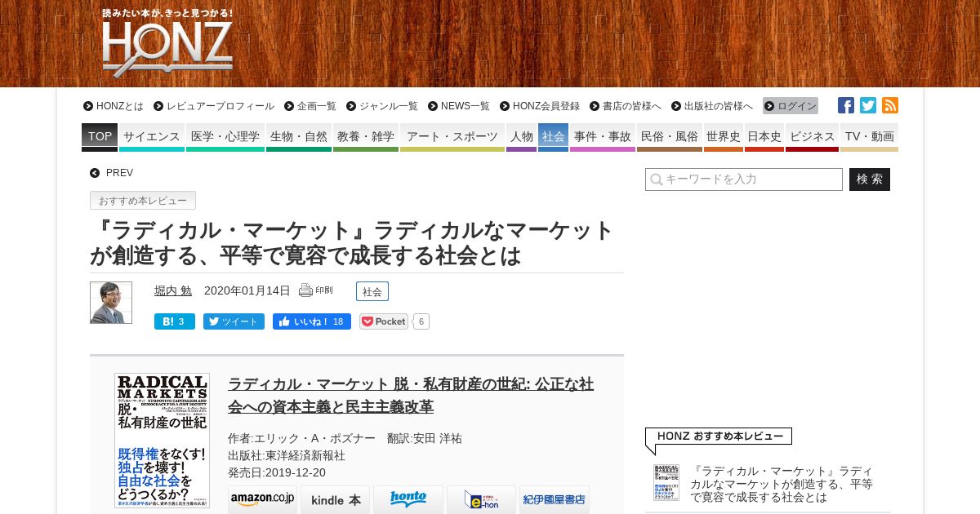Viewport: 980px width, 514px height.
Task: Open the HONZ会員登録 link
Action: click(540, 106)
